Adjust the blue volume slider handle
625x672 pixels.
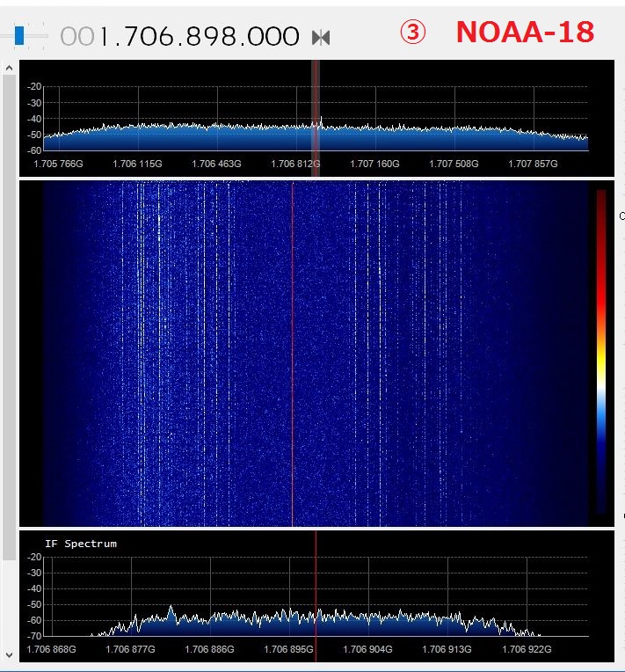tap(19, 35)
